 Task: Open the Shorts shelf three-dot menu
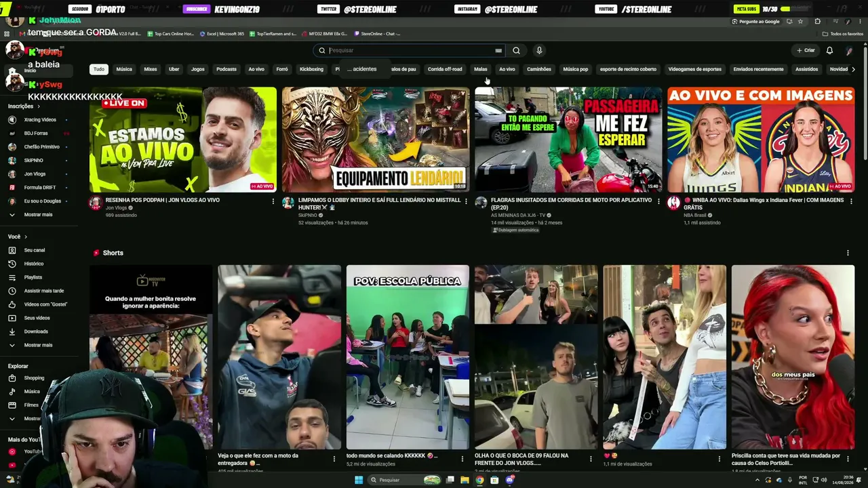pyautogui.click(x=848, y=253)
